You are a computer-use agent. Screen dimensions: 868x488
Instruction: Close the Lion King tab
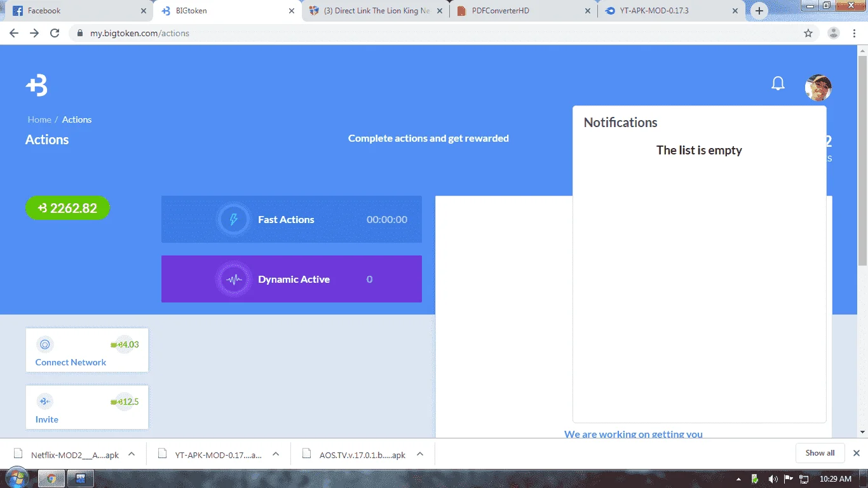pyautogui.click(x=440, y=11)
